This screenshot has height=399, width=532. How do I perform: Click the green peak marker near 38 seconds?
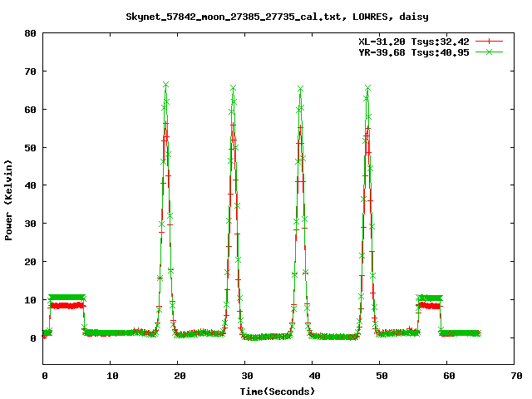(300, 89)
